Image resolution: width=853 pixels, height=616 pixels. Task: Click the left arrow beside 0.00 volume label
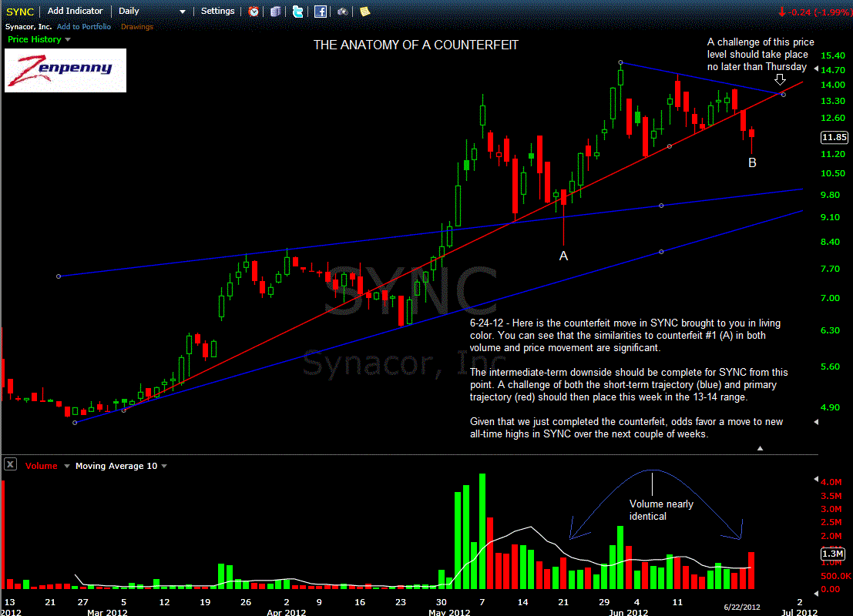point(816,593)
